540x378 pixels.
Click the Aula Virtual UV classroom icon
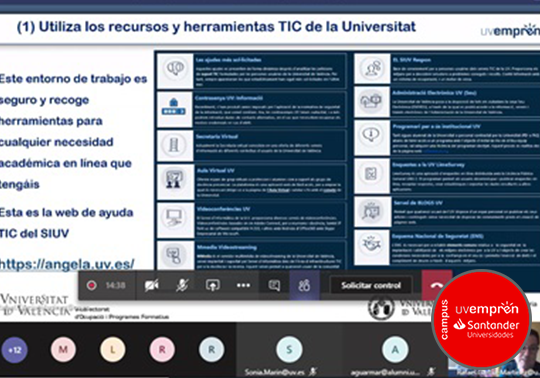(x=174, y=179)
